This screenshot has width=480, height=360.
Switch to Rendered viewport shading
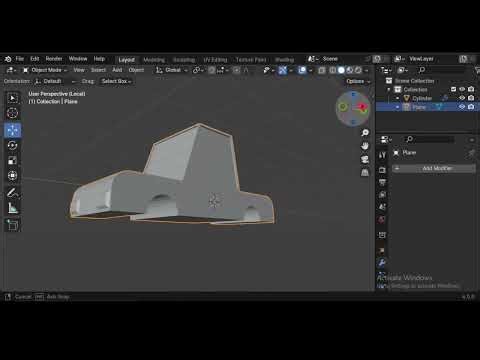358,70
